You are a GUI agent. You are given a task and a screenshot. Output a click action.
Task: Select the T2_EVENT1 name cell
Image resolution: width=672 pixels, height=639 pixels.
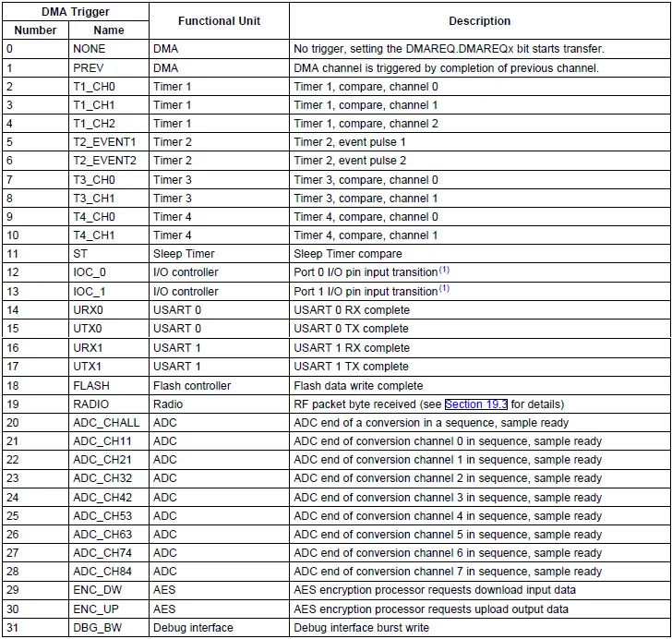[x=109, y=142]
